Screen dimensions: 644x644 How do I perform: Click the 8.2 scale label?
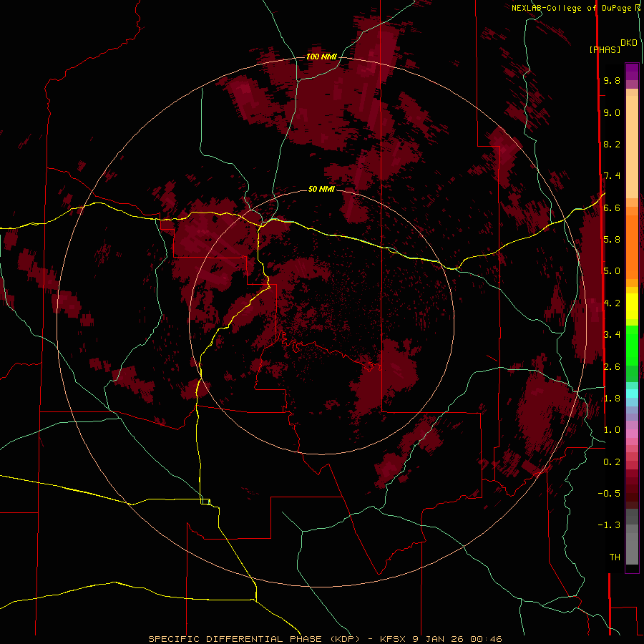click(612, 144)
